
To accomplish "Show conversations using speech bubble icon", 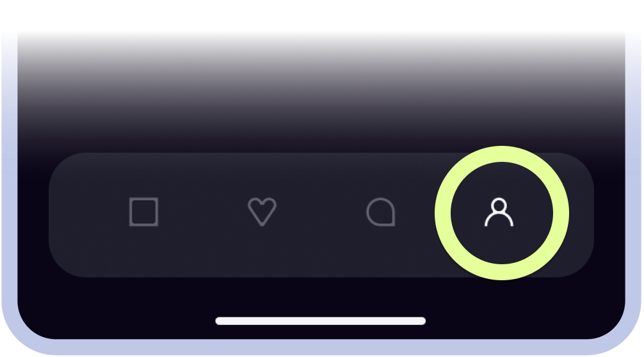I will tap(381, 212).
